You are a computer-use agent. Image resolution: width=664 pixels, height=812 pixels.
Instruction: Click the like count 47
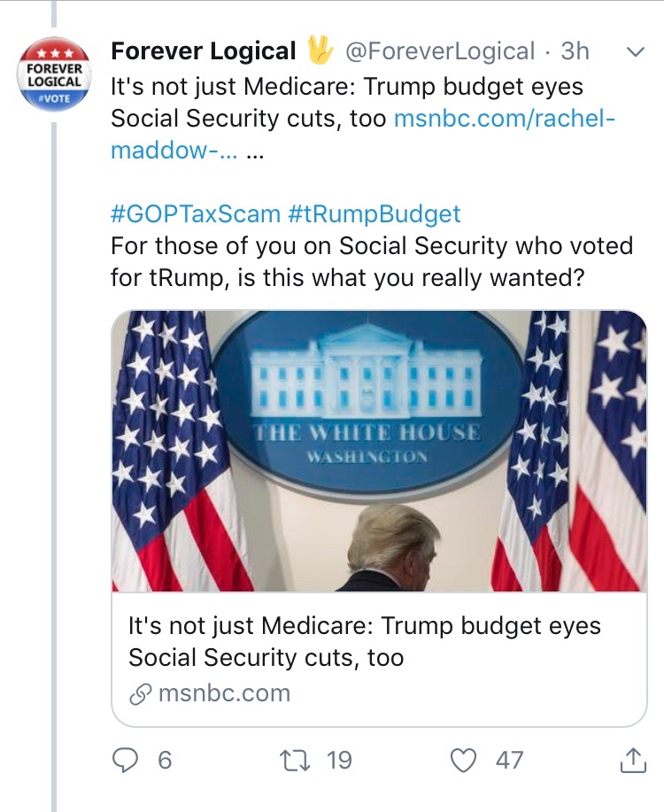click(509, 760)
